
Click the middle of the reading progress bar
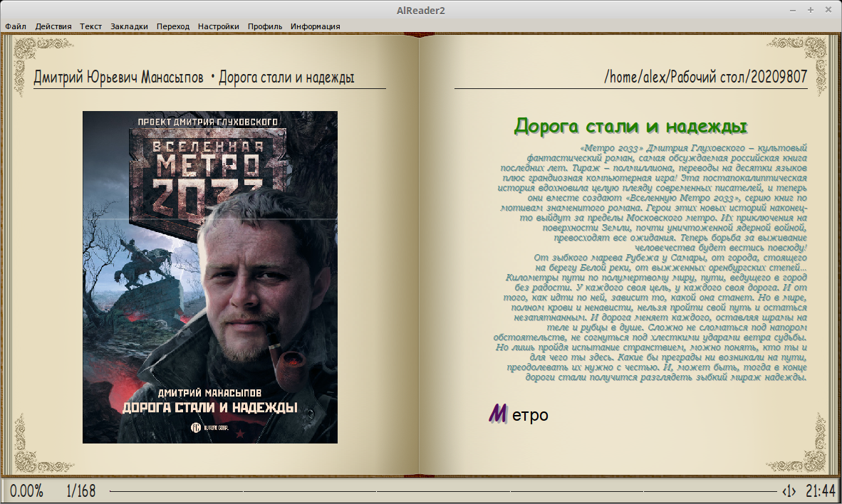(443, 491)
